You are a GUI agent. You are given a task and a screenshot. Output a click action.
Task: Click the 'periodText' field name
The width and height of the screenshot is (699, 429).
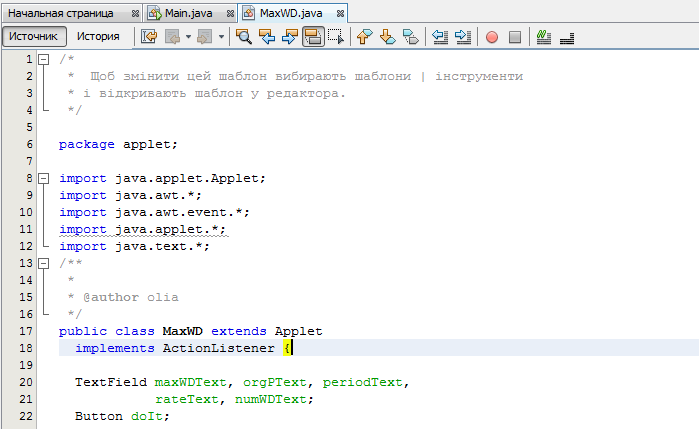[362, 383]
